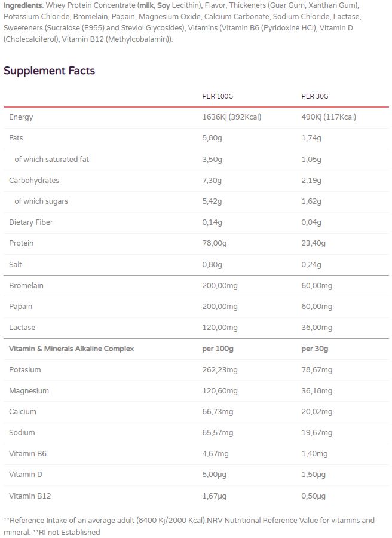Select the Calcium 66,73mg value
Viewport: 392px width, 538px height.
pyautogui.click(x=218, y=412)
